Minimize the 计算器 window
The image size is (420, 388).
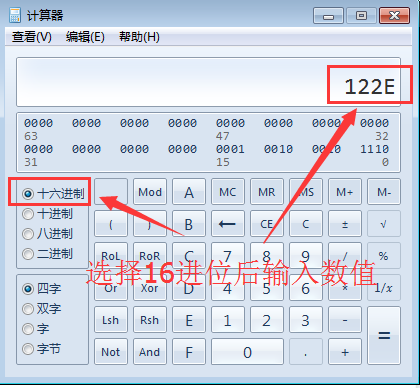point(328,16)
